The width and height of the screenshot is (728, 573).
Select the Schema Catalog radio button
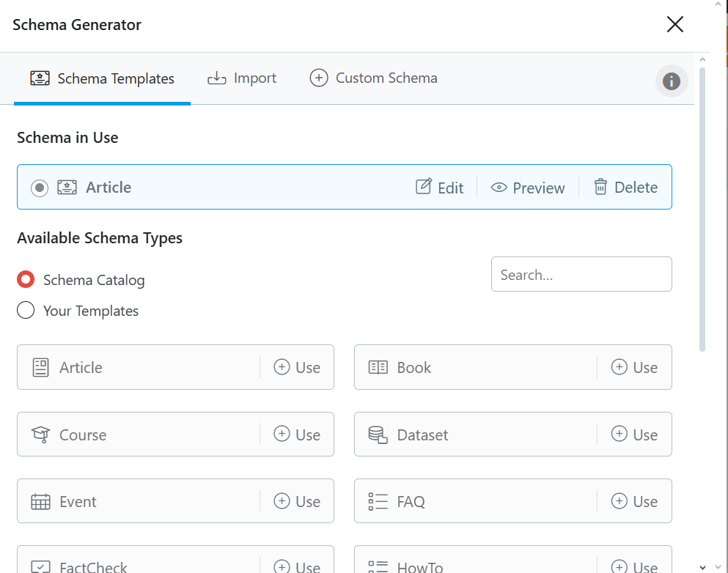(x=26, y=280)
